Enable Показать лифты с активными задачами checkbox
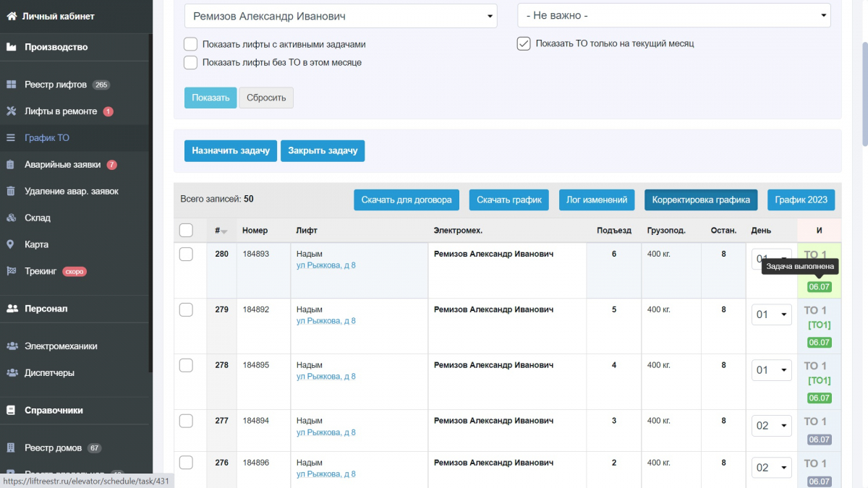 pyautogui.click(x=191, y=44)
